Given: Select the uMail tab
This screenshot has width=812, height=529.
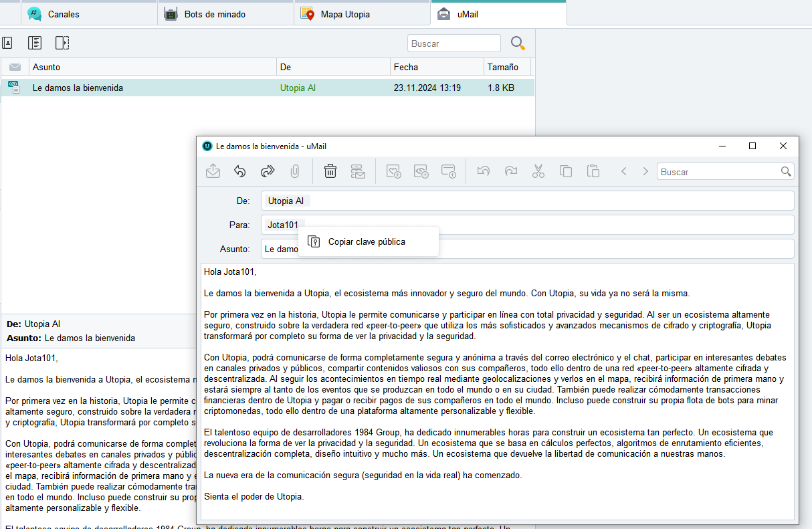Looking at the screenshot, I should (499, 14).
